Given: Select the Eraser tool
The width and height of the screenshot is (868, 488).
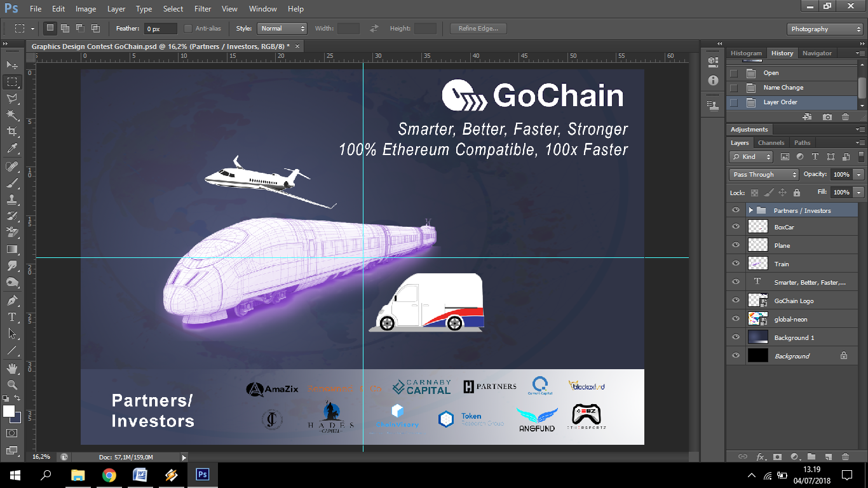Looking at the screenshot, I should pos(12,233).
